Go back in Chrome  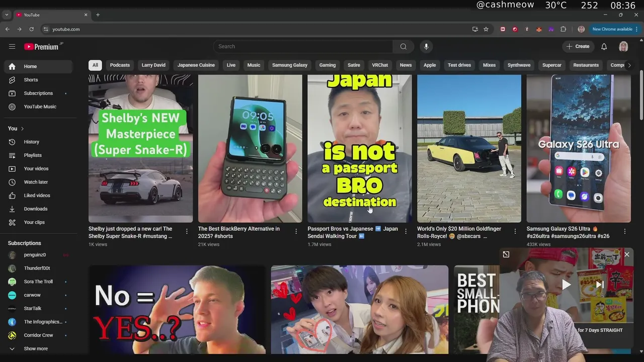(8, 29)
